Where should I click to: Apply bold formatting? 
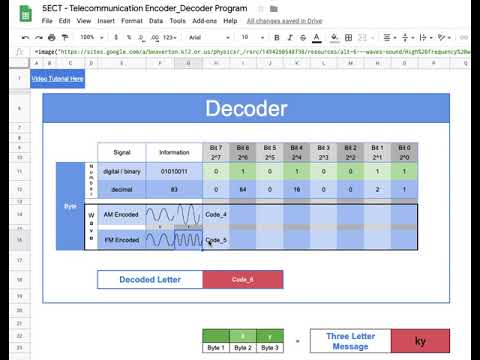[277, 37]
